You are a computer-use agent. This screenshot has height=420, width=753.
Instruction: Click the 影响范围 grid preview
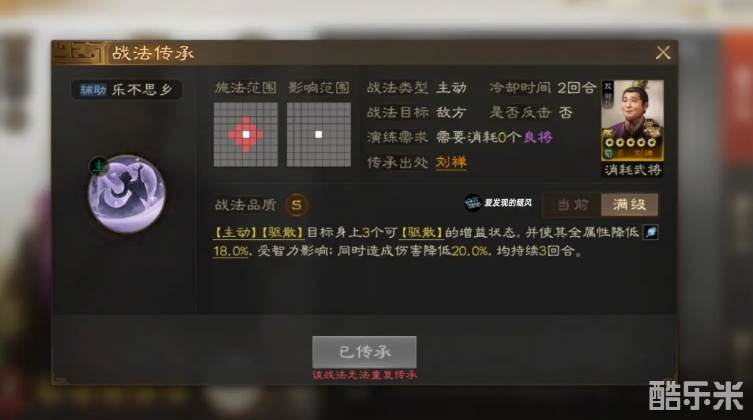pyautogui.click(x=318, y=134)
